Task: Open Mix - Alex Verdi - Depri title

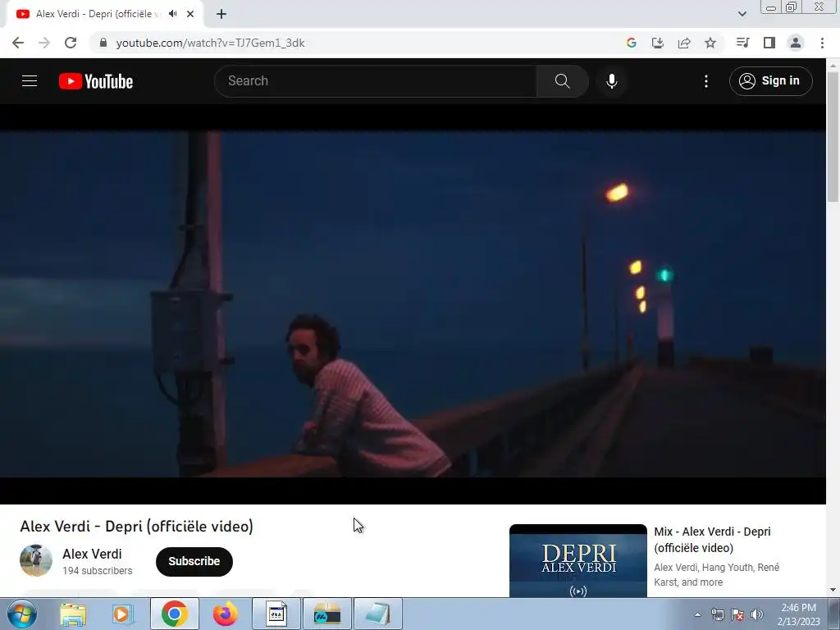Action: pos(712,540)
